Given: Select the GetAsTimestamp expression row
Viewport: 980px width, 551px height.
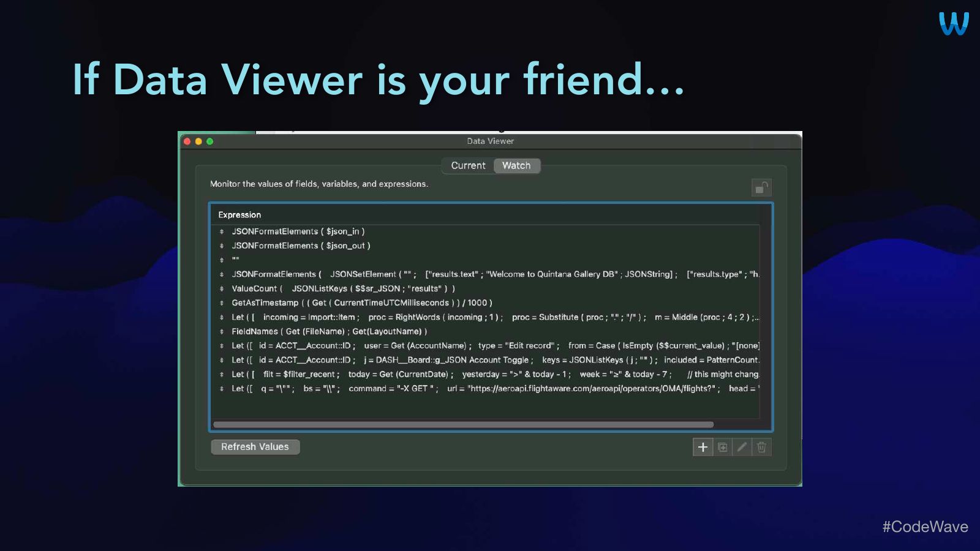Looking at the screenshot, I should coord(486,303).
